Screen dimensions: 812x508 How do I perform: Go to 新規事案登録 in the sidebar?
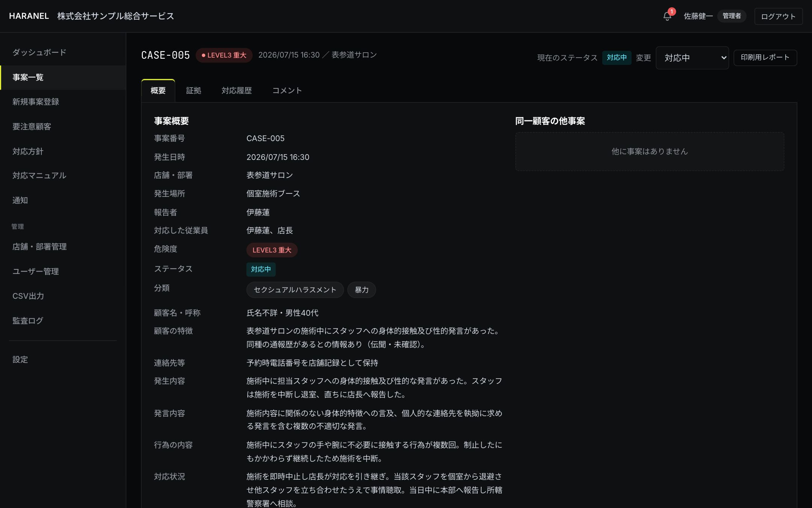(63, 102)
